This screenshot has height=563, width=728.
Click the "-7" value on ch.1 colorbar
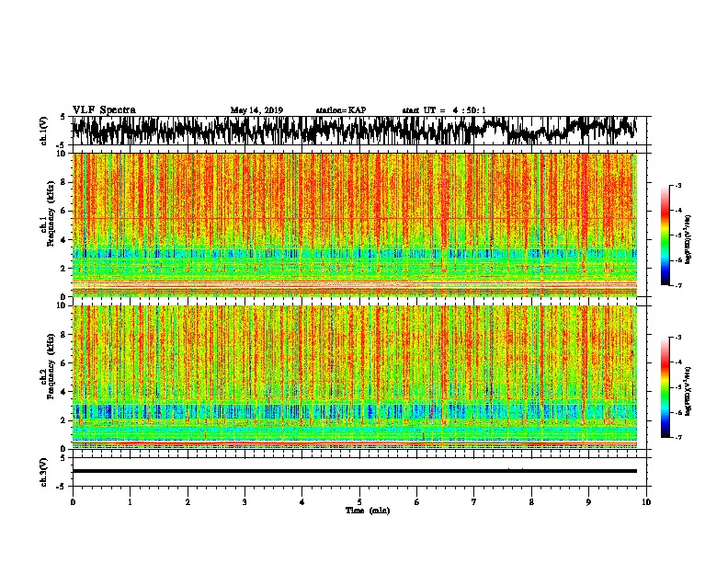click(x=677, y=285)
